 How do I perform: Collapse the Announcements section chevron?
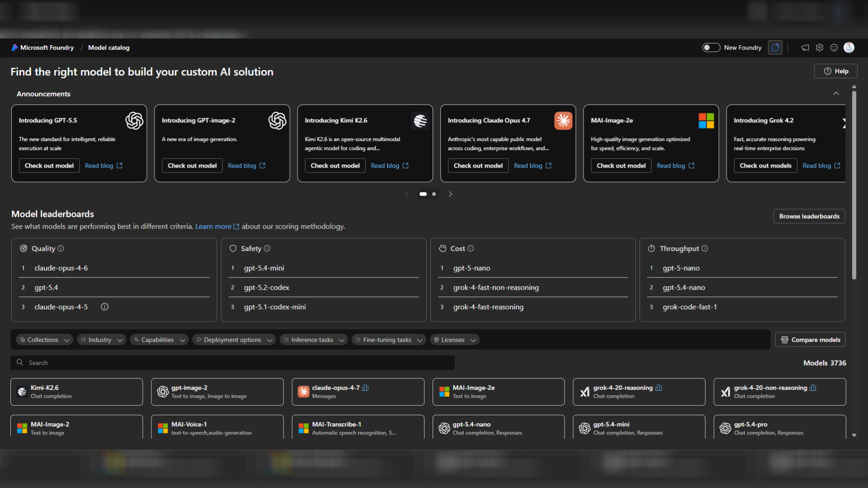[x=836, y=94]
